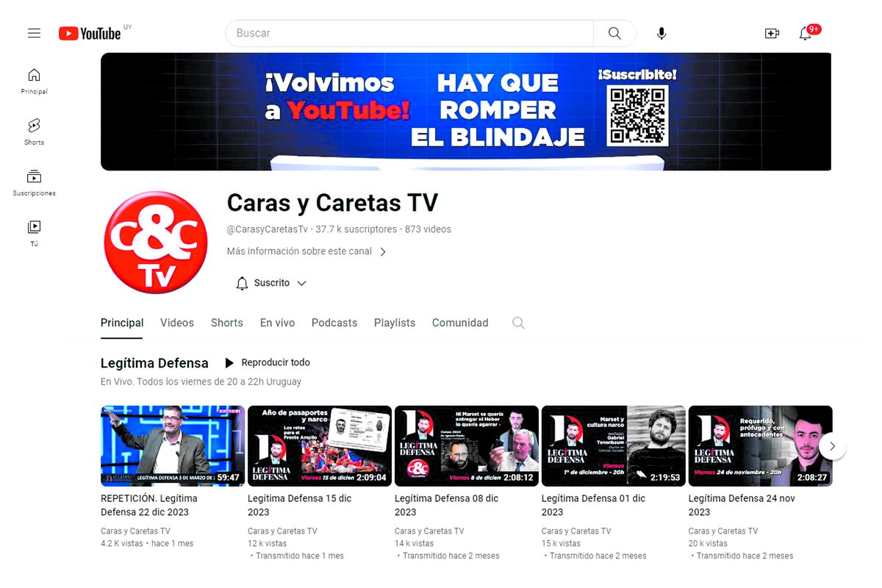This screenshot has height=588, width=882.
Task: Open Legítima Defensa 01 dic thumbnail
Action: [614, 445]
